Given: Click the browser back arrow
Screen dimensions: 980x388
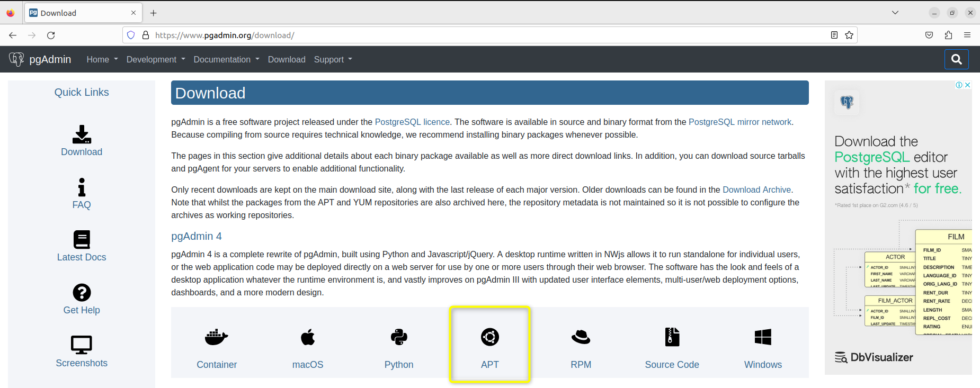Looking at the screenshot, I should point(13,35).
